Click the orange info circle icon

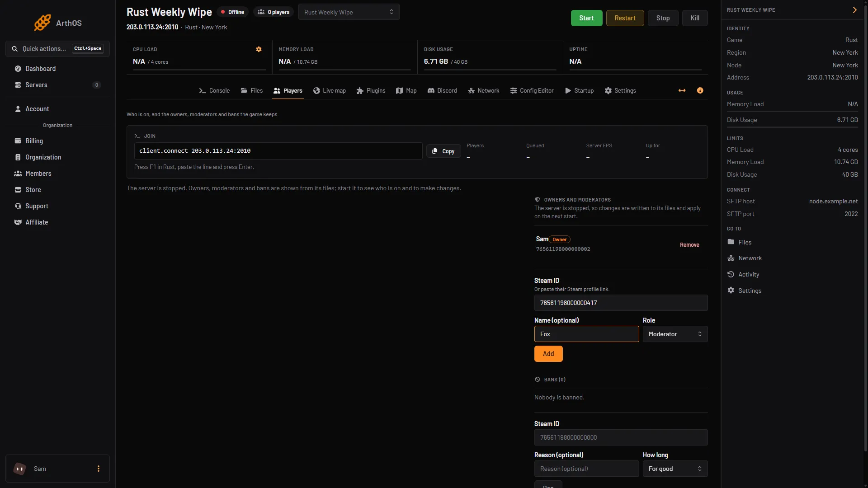(x=700, y=90)
